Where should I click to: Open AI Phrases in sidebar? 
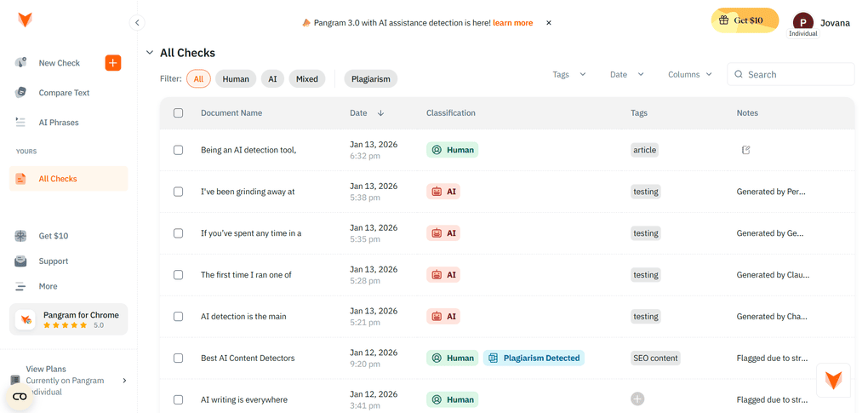(58, 123)
